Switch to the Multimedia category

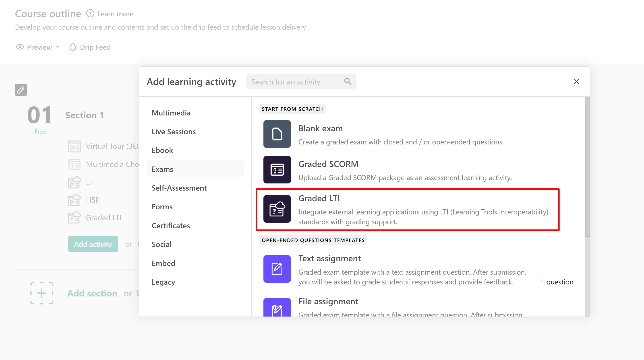(x=171, y=113)
